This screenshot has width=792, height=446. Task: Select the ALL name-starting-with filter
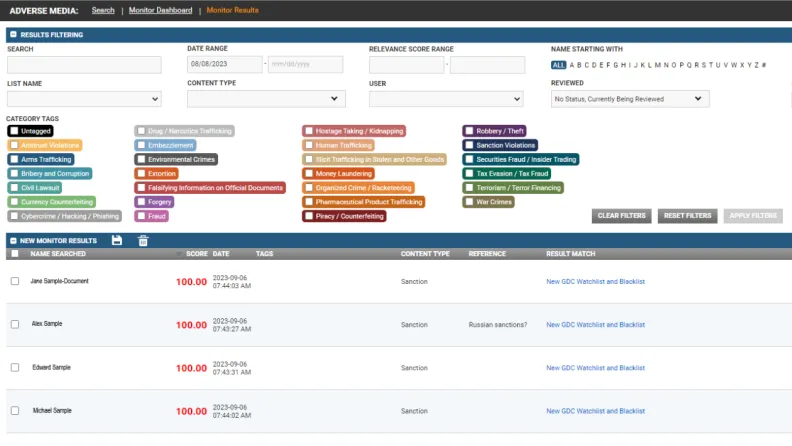tap(558, 65)
